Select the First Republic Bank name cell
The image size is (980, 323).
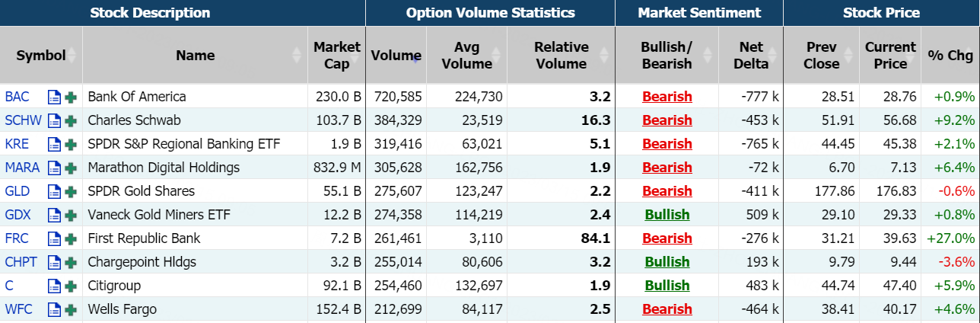coord(196,238)
